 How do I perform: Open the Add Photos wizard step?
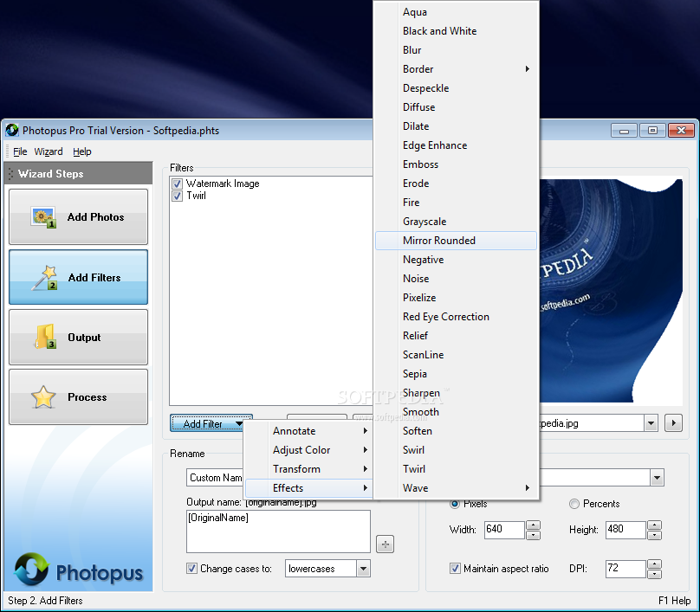pyautogui.click(x=78, y=216)
